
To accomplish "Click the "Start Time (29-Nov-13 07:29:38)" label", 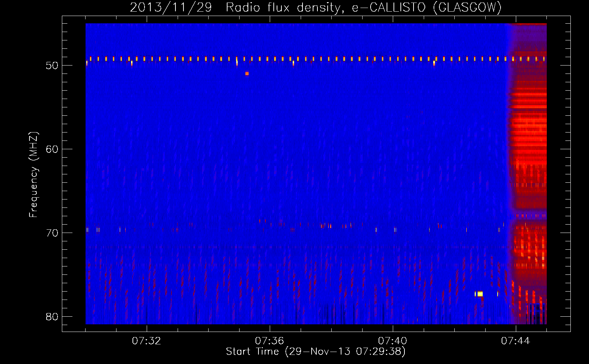I will [316, 352].
